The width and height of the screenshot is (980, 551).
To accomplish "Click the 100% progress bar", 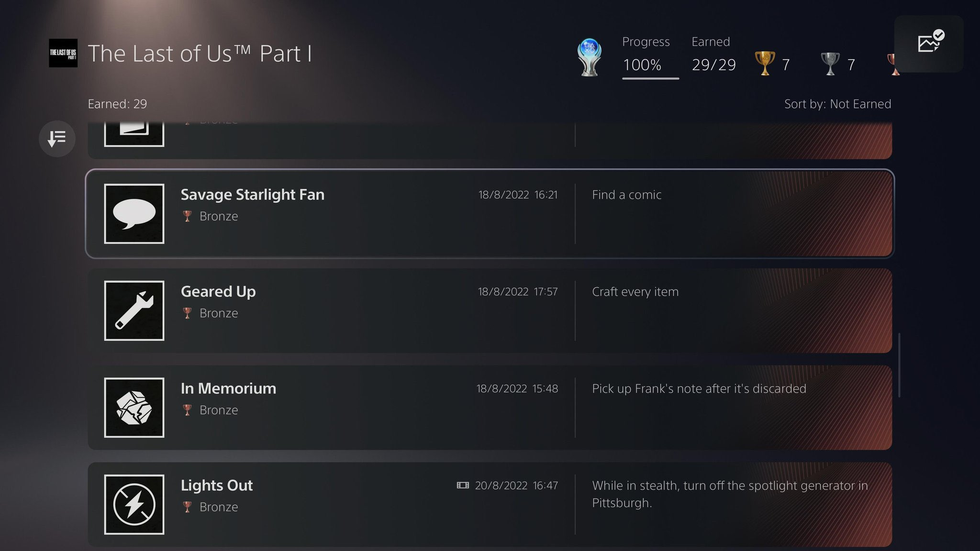I will 650,77.
